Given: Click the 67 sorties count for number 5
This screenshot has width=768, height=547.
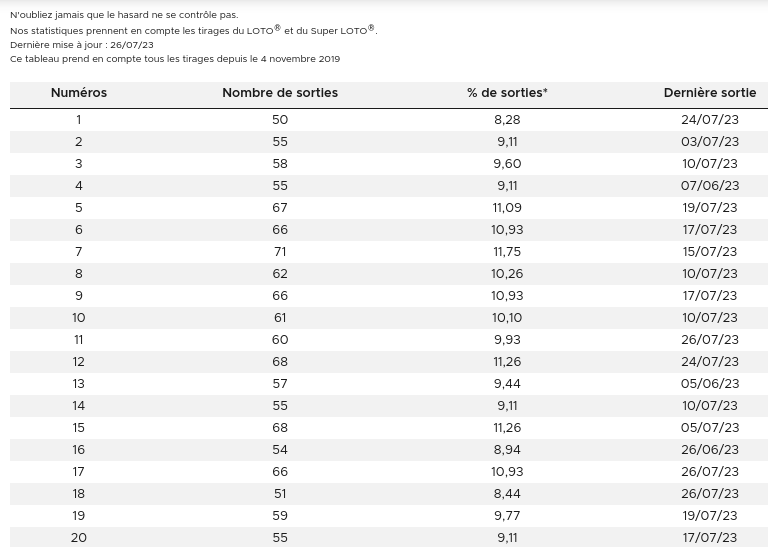Looking at the screenshot, I should (280, 208).
